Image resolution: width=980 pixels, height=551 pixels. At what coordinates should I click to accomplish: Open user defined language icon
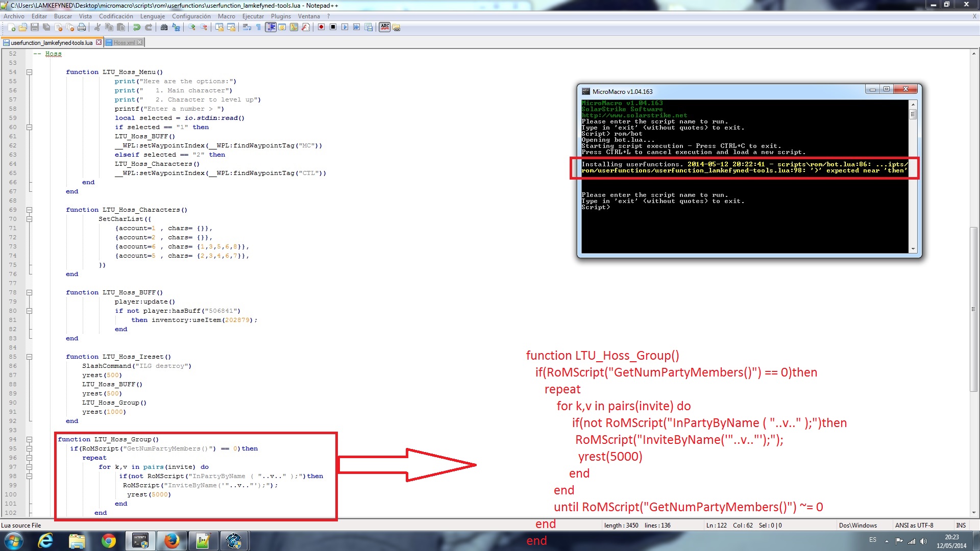tap(282, 28)
